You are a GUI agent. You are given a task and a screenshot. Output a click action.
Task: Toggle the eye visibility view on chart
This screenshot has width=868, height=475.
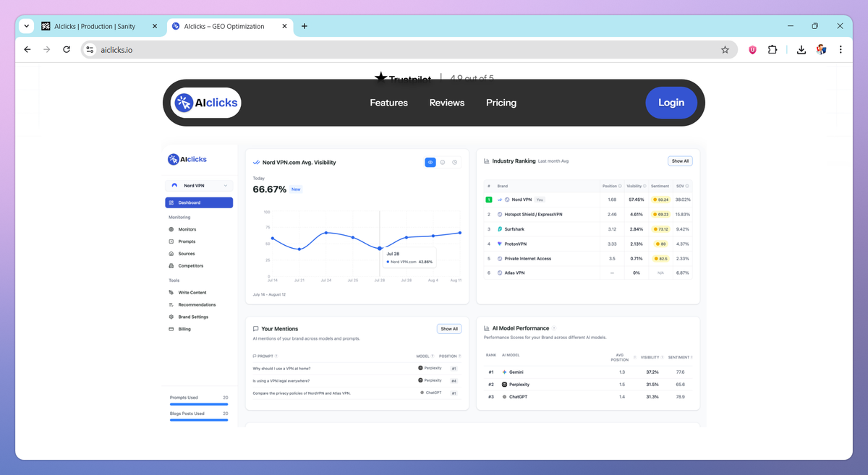tap(430, 163)
